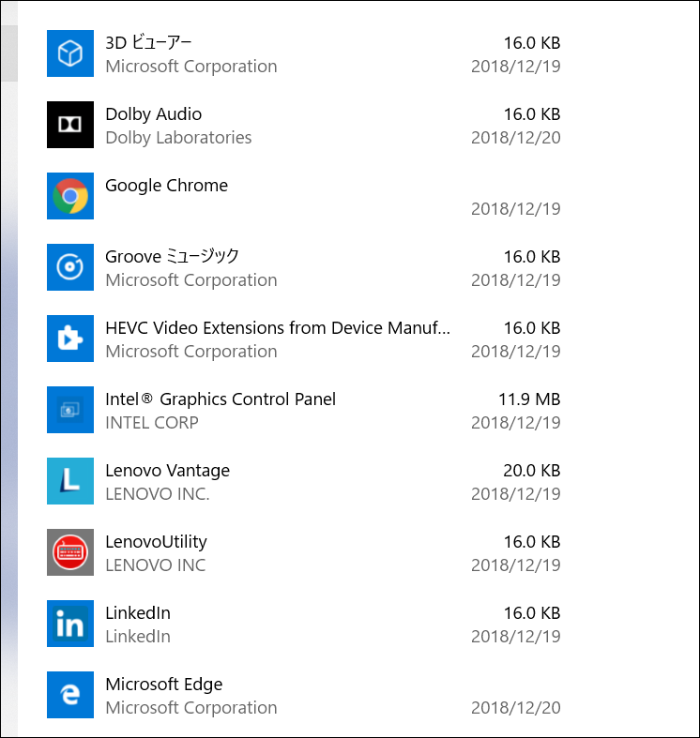Click the 20.0 KB size value
Image resolution: width=700 pixels, height=738 pixels.
click(x=532, y=471)
